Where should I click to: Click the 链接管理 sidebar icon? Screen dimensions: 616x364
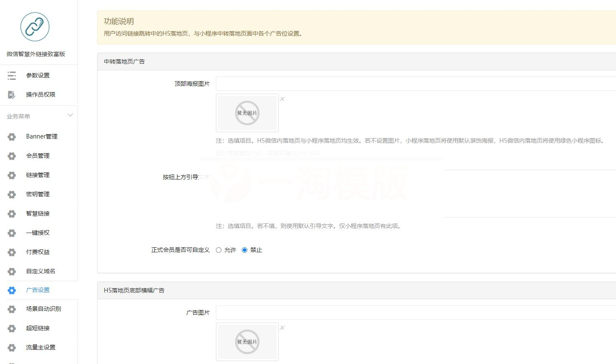point(11,175)
